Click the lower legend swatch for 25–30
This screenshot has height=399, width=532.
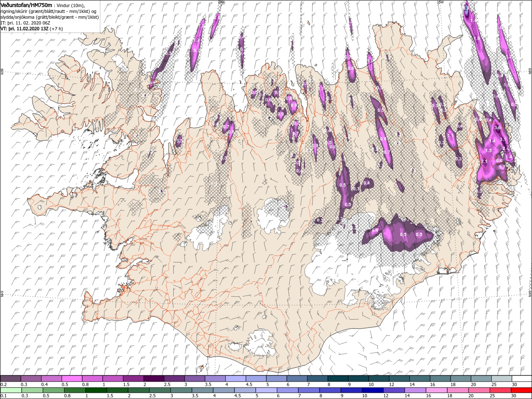[x=500, y=390]
